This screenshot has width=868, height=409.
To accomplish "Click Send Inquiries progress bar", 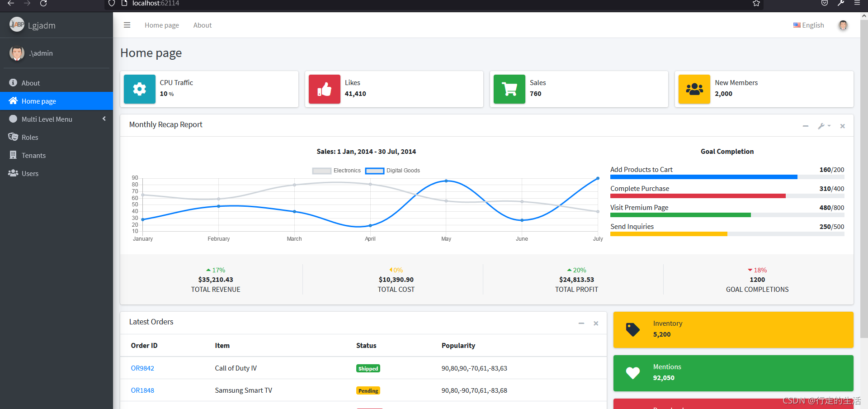I will pyautogui.click(x=727, y=234).
